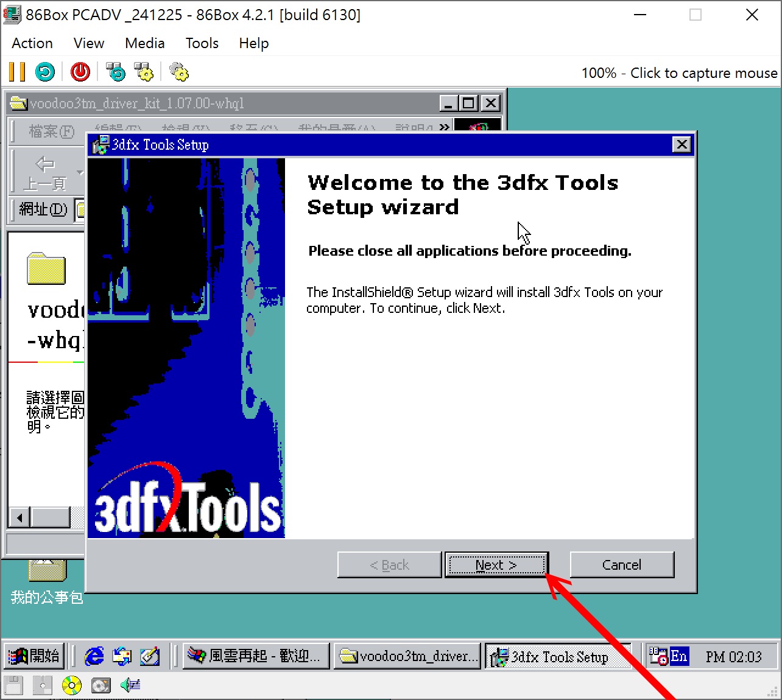782x700 pixels.
Task: Switch to 風雲再起 taskbar window
Action: click(x=256, y=656)
